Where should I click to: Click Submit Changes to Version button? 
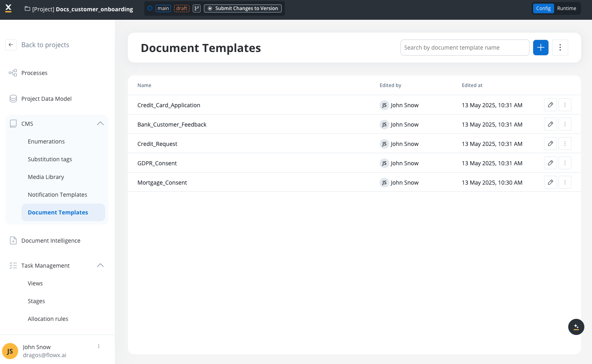point(243,8)
